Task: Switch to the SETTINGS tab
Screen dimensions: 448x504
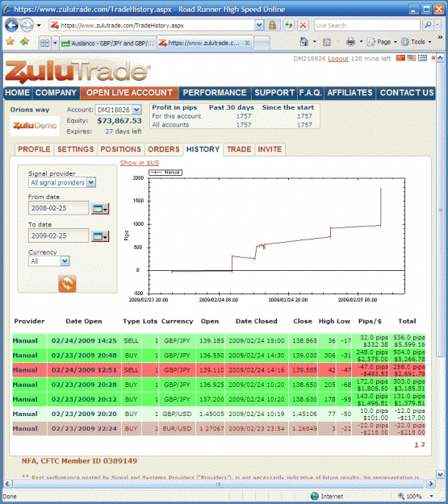Action: (x=76, y=149)
